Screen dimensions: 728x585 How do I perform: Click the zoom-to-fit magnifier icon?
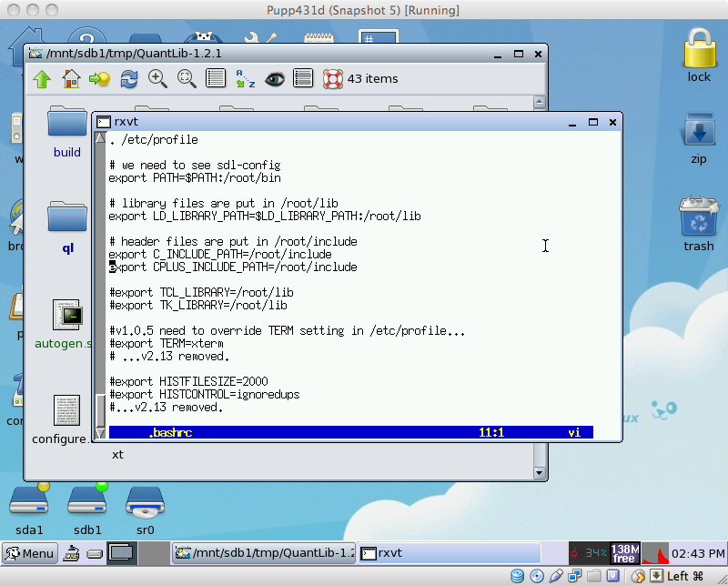(187, 79)
